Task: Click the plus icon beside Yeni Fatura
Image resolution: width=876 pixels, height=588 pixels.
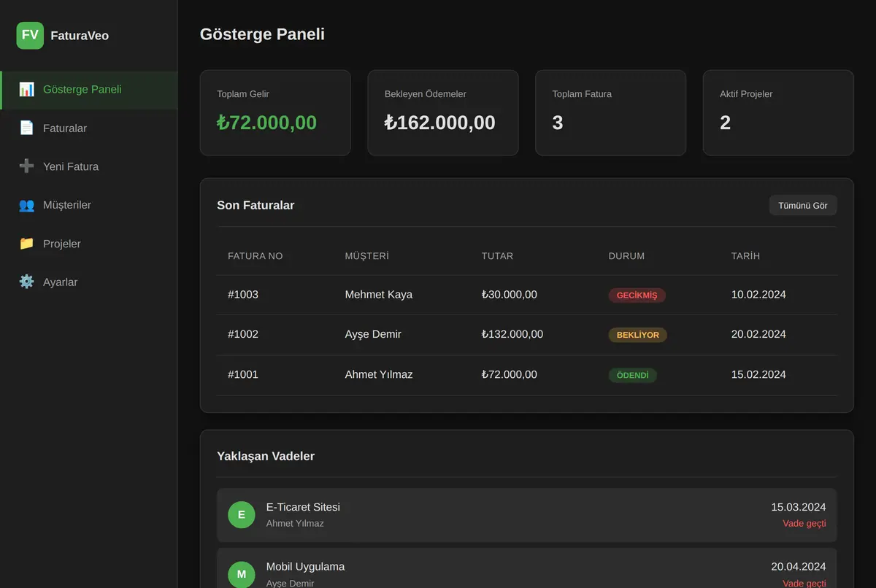Action: 26,166
